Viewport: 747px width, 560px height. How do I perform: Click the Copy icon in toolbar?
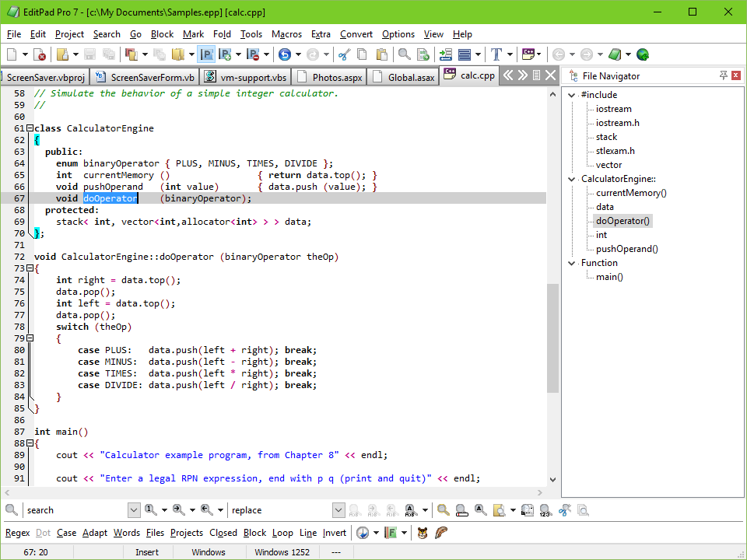(x=362, y=54)
